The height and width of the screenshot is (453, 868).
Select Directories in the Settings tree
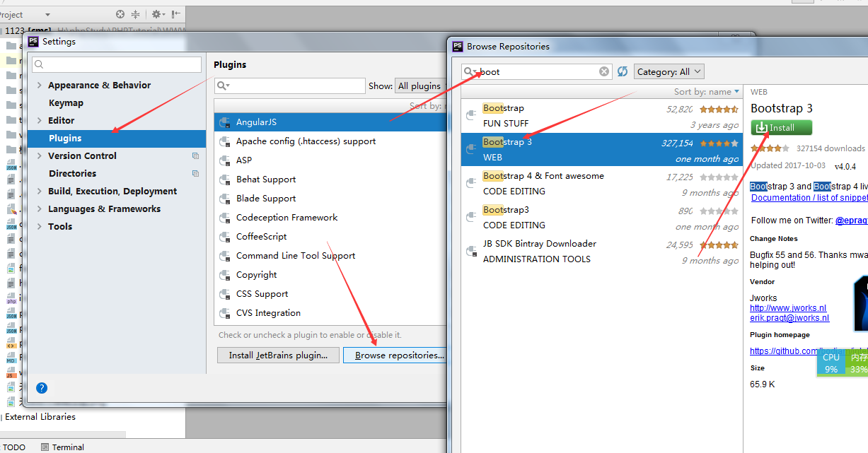point(72,173)
